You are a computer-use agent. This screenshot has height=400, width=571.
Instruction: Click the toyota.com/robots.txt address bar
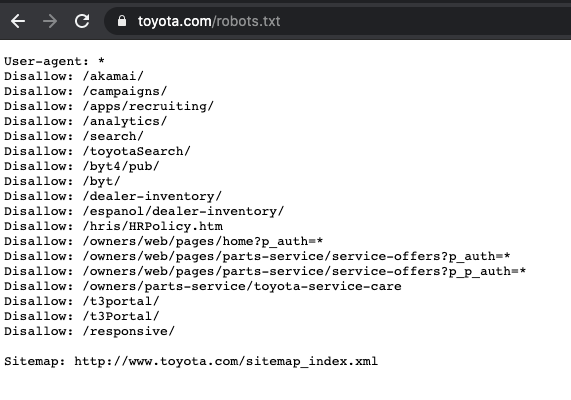[x=337, y=21]
